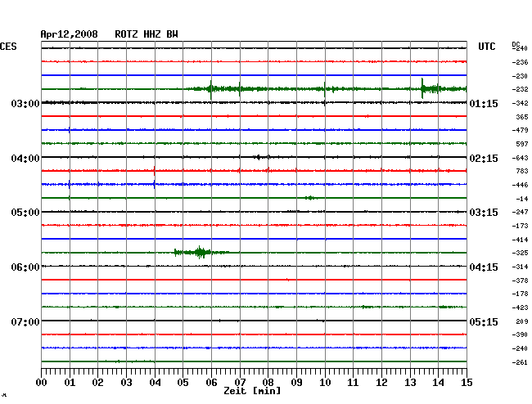
Task: Click the DC offset value -247
Action: coord(520,212)
